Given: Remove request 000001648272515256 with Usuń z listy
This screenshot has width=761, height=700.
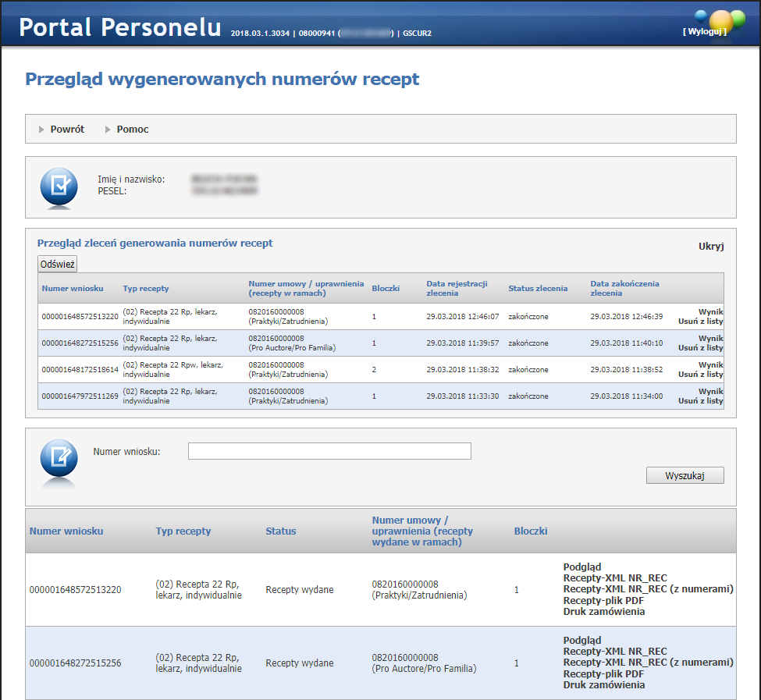Looking at the screenshot, I should click(x=700, y=348).
